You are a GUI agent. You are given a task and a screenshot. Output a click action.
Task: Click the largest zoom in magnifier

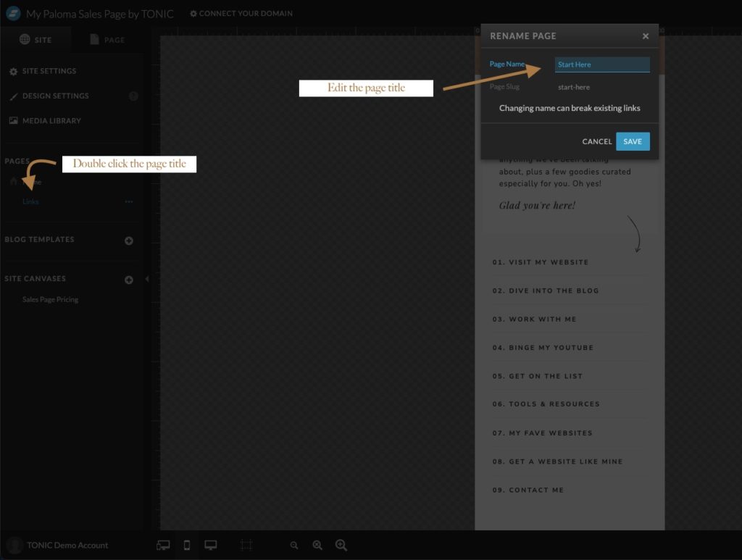click(341, 546)
